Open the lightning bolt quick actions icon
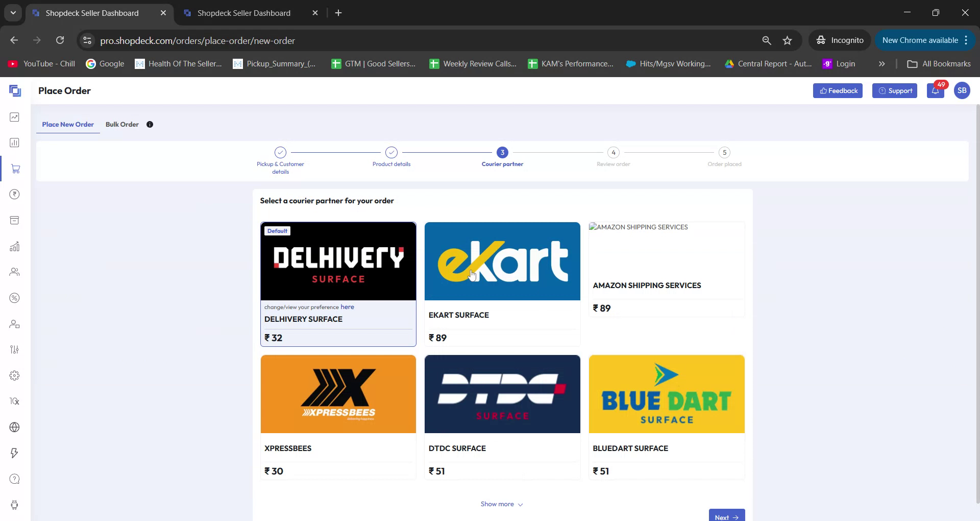 point(15,453)
